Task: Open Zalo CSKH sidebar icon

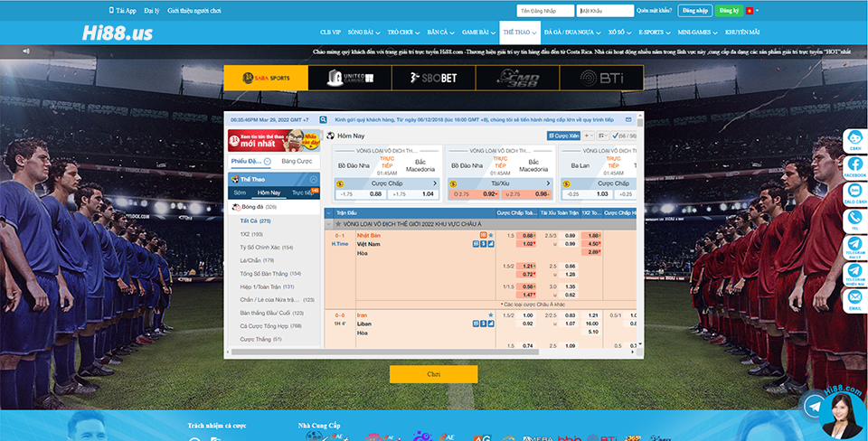Action: pos(854,193)
